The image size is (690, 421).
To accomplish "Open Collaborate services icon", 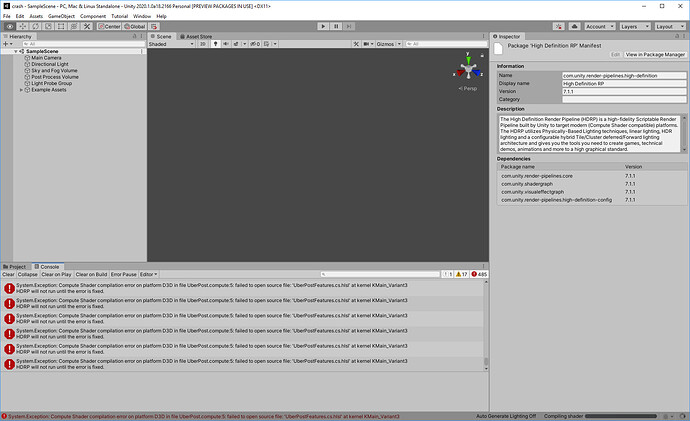I will [559, 26].
